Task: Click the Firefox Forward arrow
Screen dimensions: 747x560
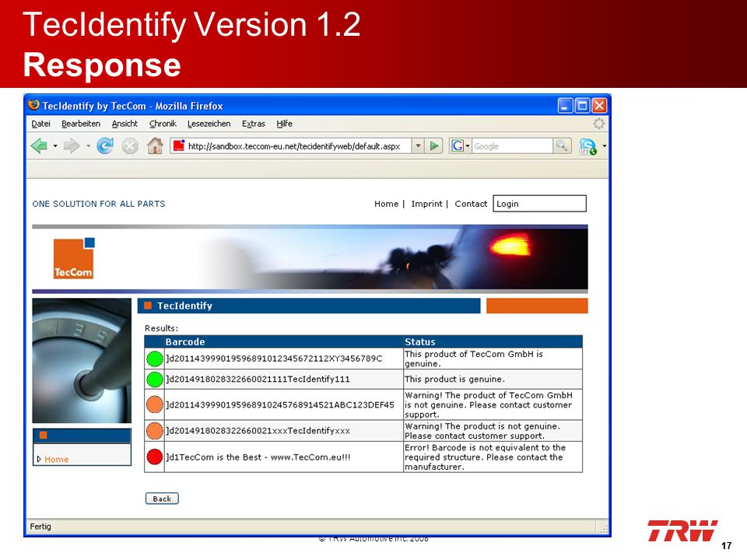Action: pos(72,145)
